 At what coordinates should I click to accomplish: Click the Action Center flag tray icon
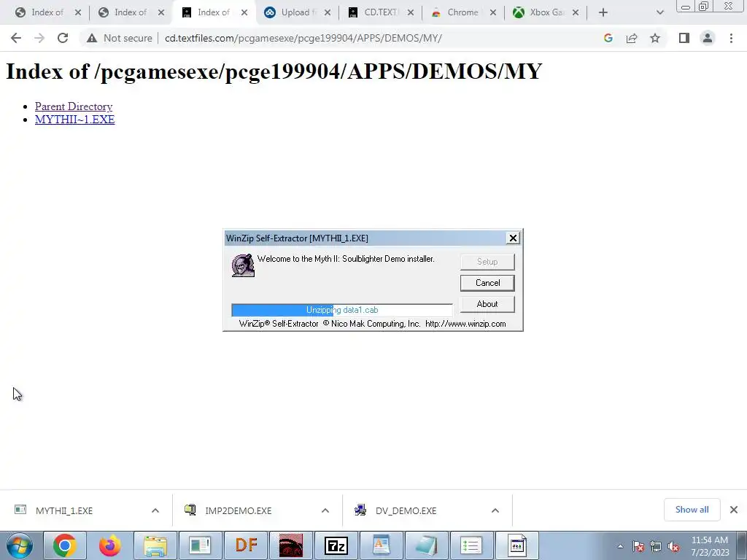click(x=638, y=546)
